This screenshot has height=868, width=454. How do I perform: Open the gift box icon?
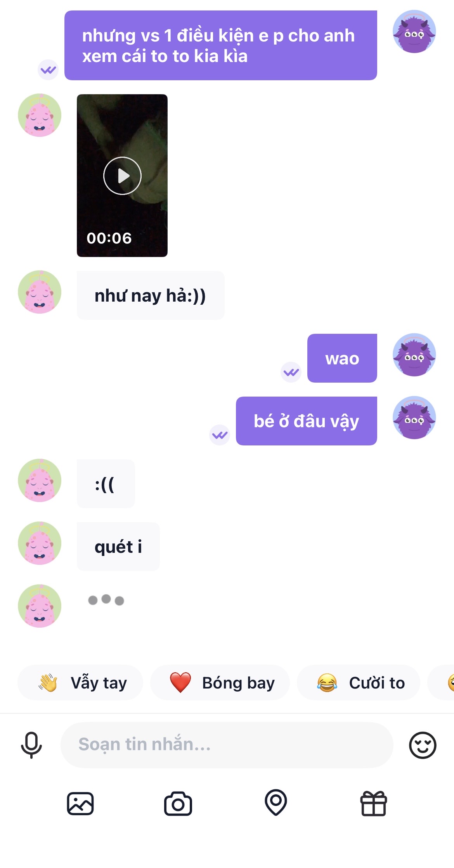click(x=374, y=803)
